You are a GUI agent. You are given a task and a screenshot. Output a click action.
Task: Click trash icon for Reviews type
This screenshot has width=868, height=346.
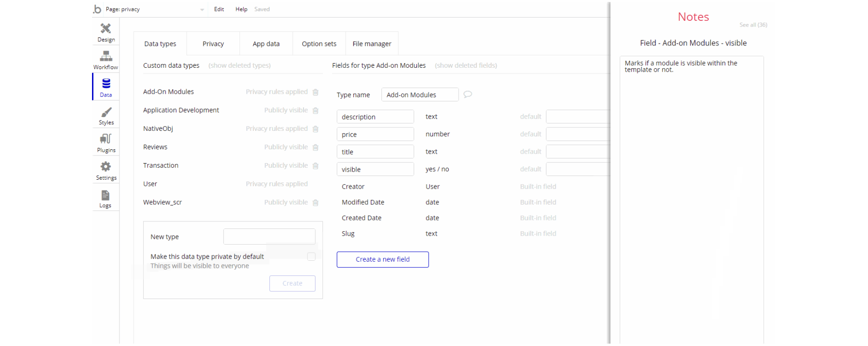pyautogui.click(x=315, y=147)
